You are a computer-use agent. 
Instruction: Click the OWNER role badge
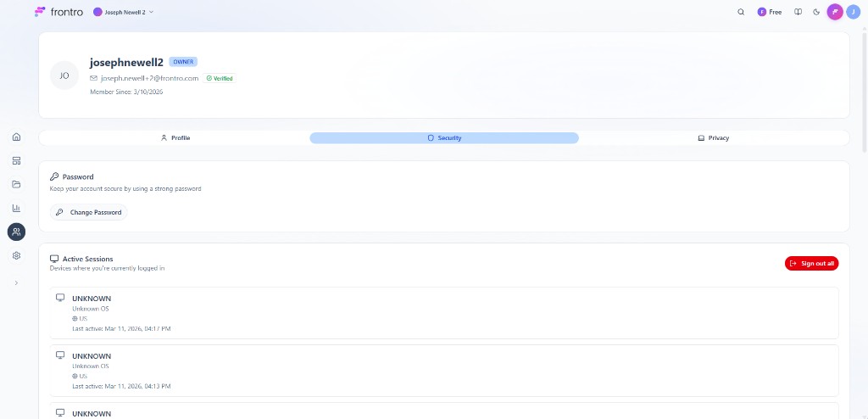(183, 62)
